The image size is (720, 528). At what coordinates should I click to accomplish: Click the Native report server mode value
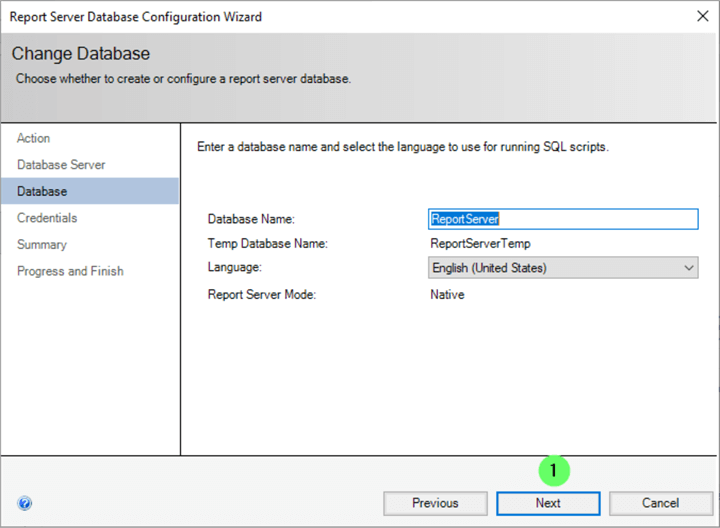[x=447, y=295]
